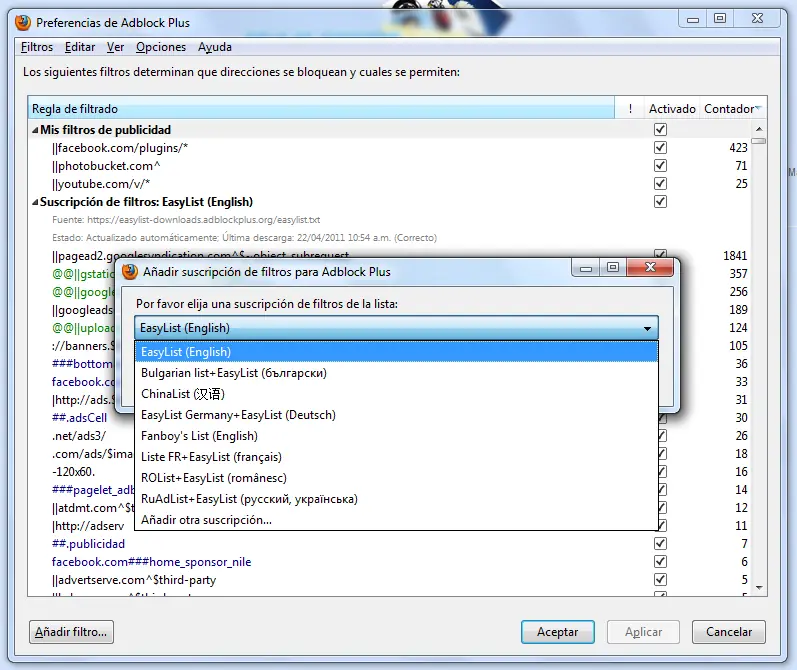Image resolution: width=797 pixels, height=670 pixels.
Task: Select the -120x60. filter row
Action: 73,472
